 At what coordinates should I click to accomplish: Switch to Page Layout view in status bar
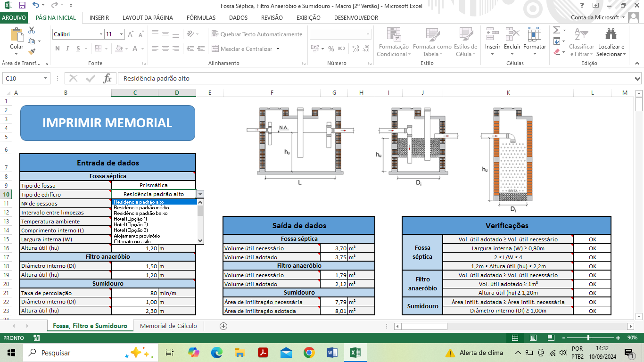tap(533, 338)
